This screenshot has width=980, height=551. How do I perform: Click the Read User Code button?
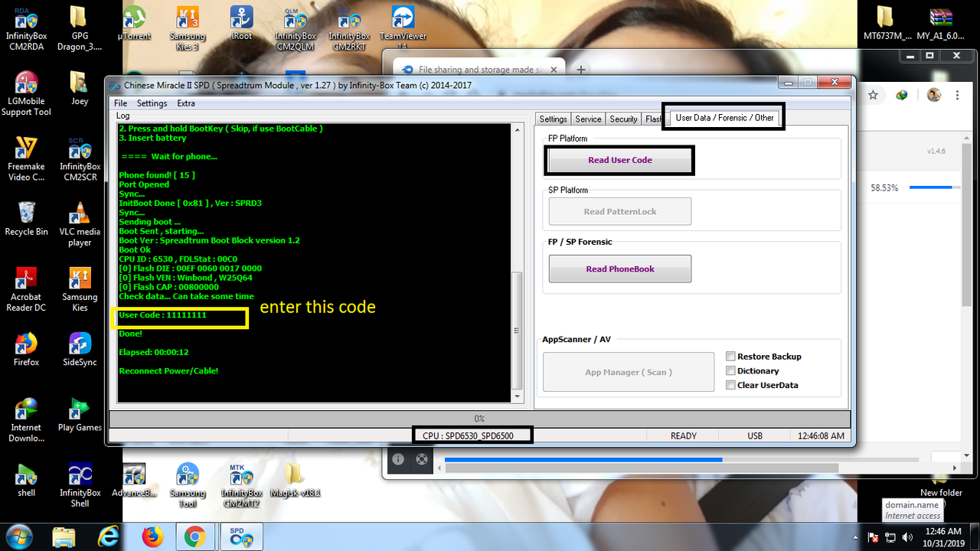tap(620, 161)
